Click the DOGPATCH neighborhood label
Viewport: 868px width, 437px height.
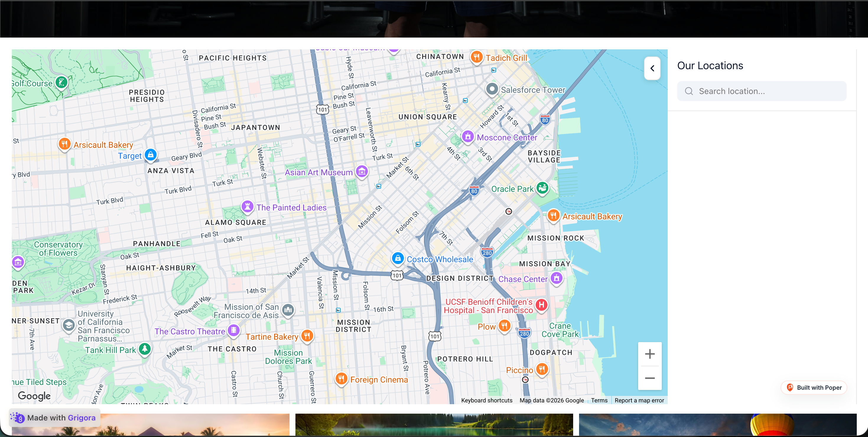pos(551,353)
